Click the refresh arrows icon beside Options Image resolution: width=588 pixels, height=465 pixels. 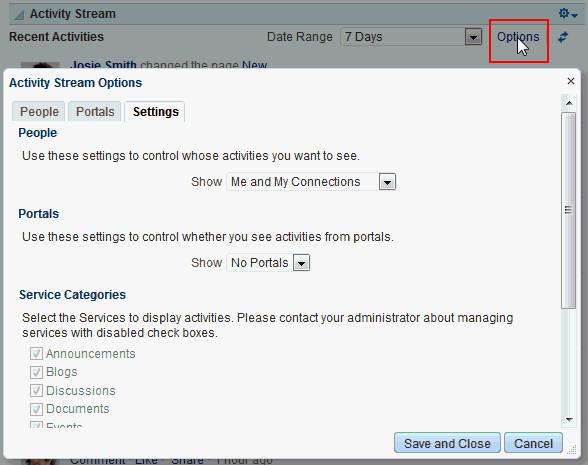(563, 37)
